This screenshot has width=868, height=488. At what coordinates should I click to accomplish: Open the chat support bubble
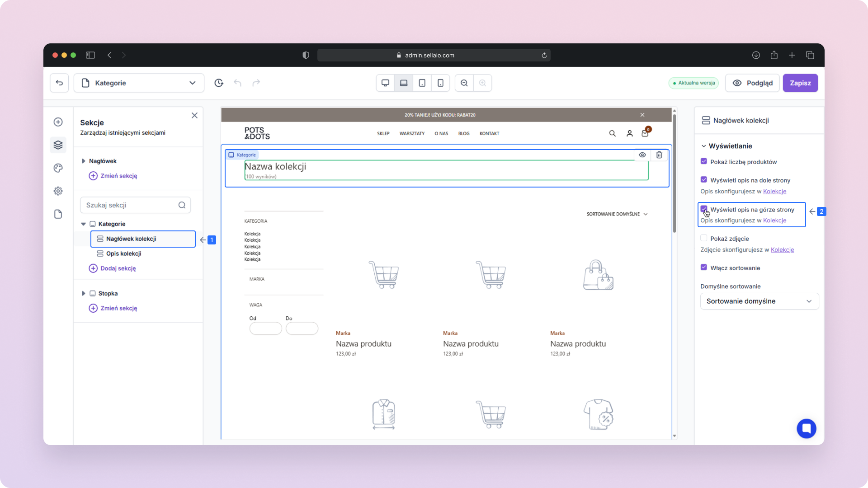(806, 428)
